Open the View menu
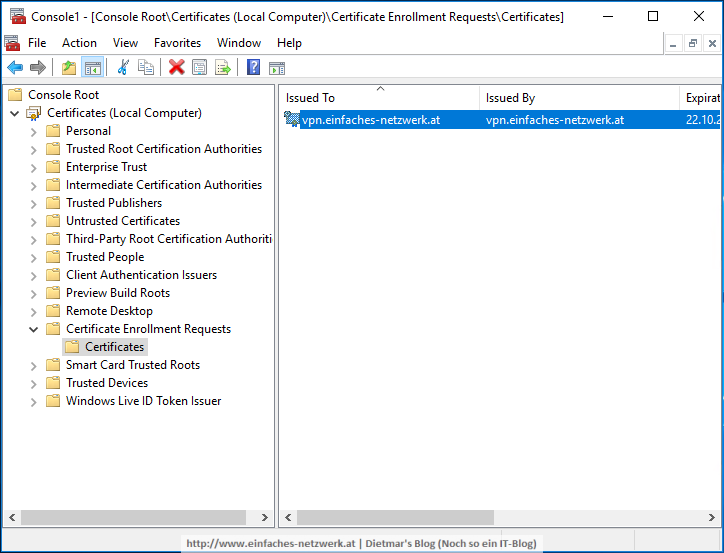 (125, 43)
